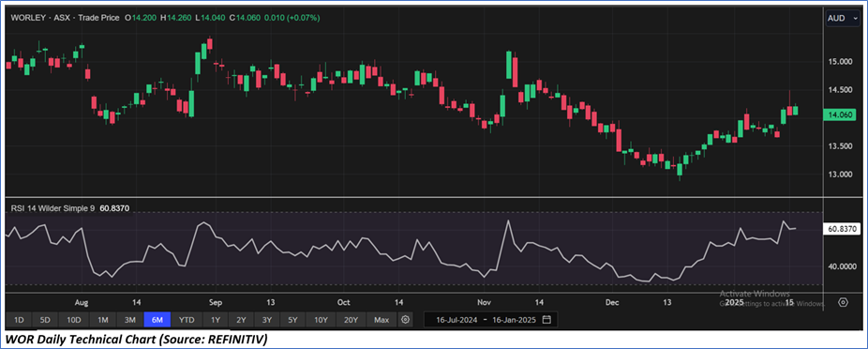Screen dimensions: 868x349
Task: Select the 2Y time range
Action: pyautogui.click(x=241, y=320)
